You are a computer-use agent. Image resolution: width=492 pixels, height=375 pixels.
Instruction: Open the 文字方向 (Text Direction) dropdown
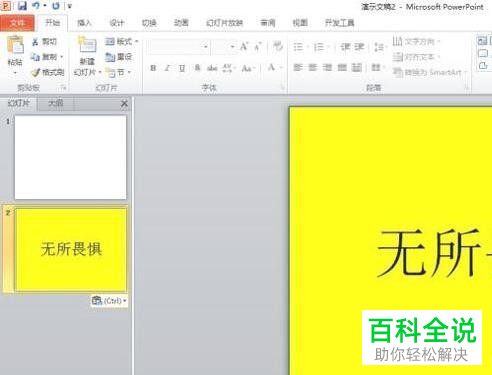[416, 42]
